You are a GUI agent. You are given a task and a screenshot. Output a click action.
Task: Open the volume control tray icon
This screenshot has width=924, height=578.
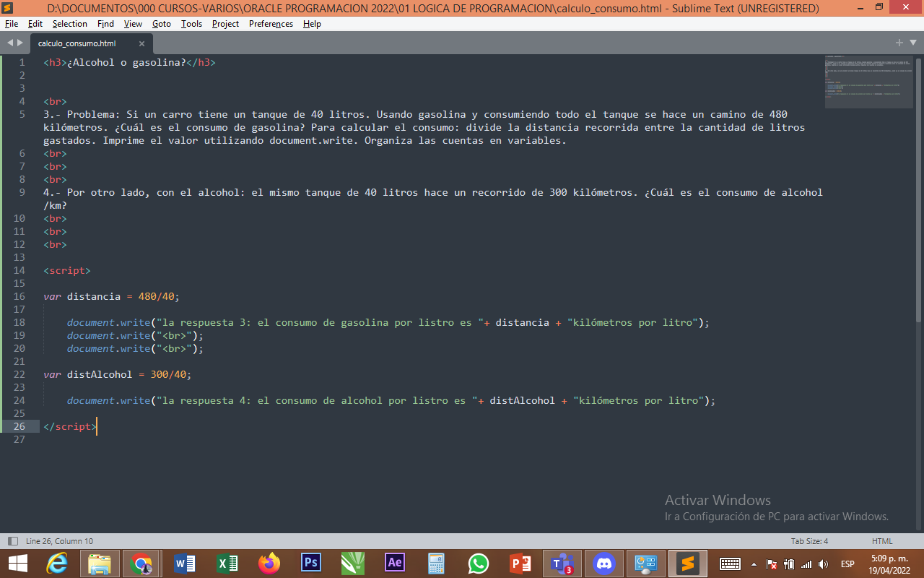click(824, 564)
